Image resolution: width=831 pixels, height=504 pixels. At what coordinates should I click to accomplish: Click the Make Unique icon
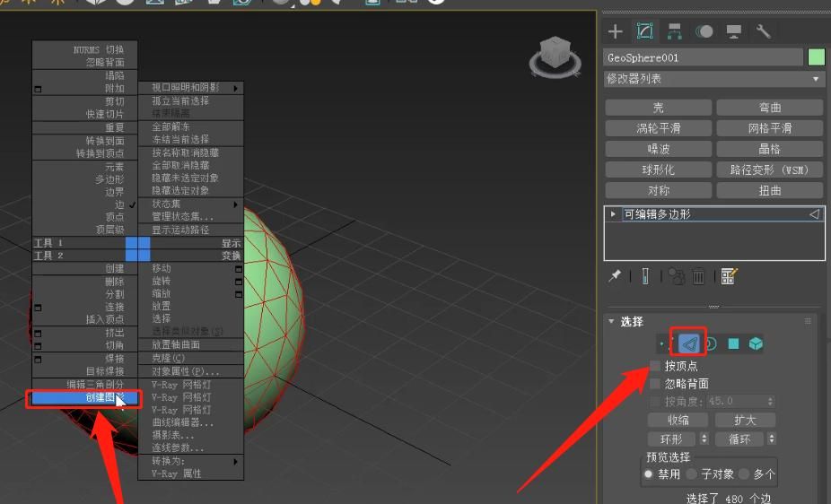pos(676,276)
